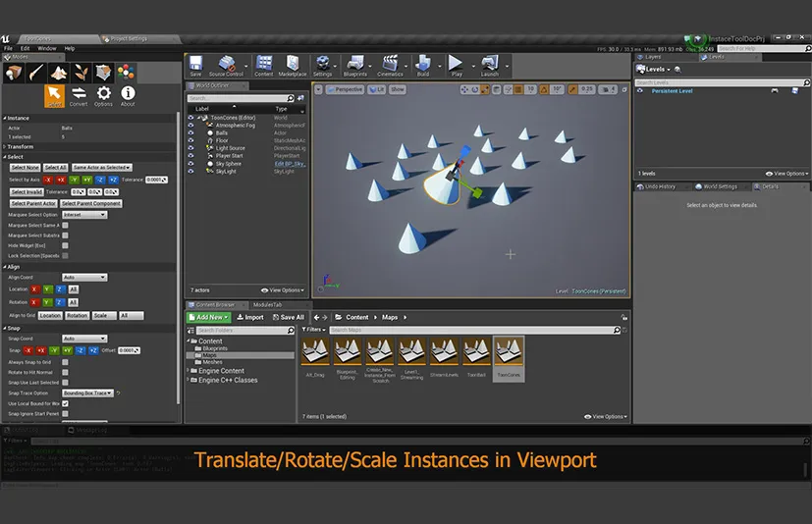Click Save All in Content Browser
The width and height of the screenshot is (812, 524).
click(289, 317)
